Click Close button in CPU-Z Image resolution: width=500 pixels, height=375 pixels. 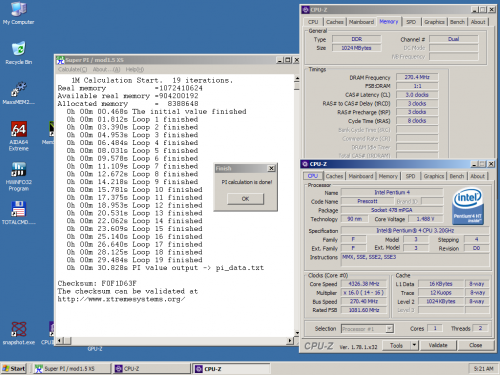tap(476, 345)
